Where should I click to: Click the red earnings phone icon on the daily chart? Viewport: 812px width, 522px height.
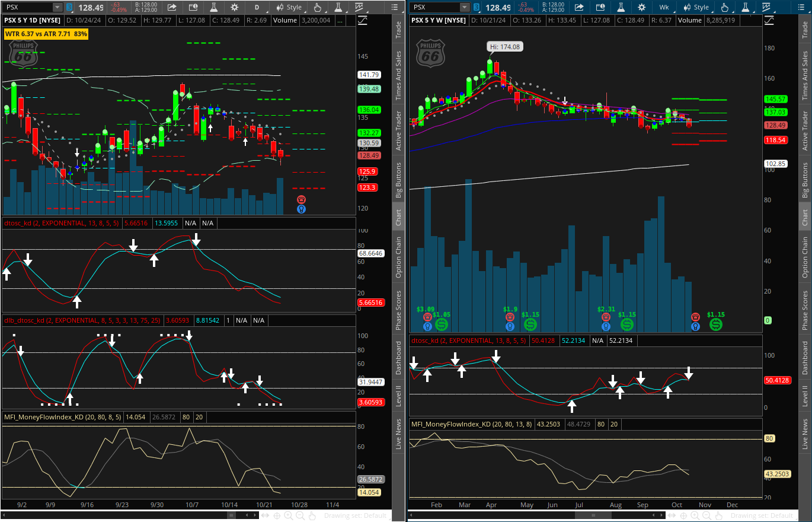pos(301,200)
